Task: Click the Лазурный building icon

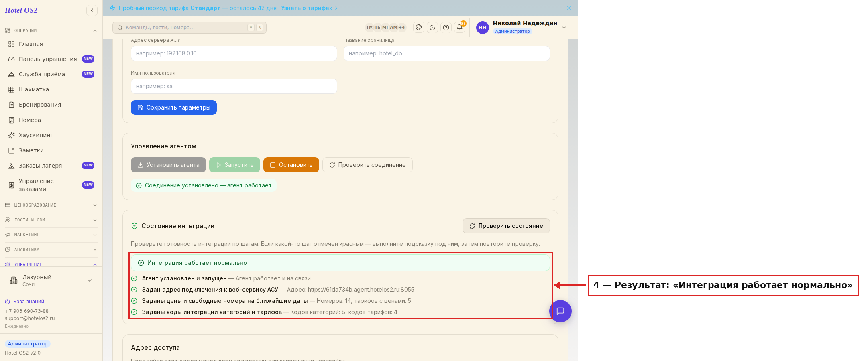Action: 14,280
